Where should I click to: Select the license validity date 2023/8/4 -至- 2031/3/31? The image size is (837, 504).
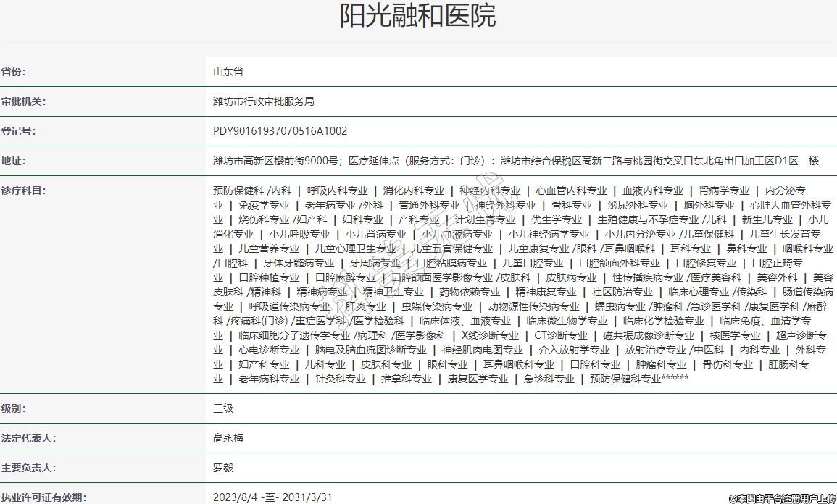point(272,497)
